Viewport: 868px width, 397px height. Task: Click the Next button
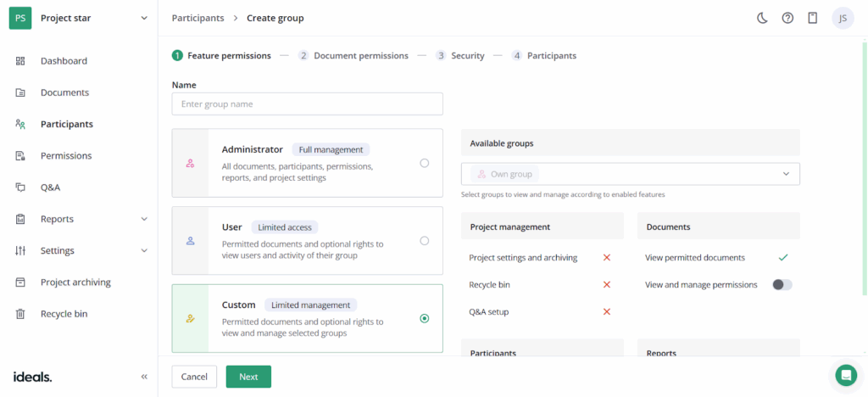248,377
